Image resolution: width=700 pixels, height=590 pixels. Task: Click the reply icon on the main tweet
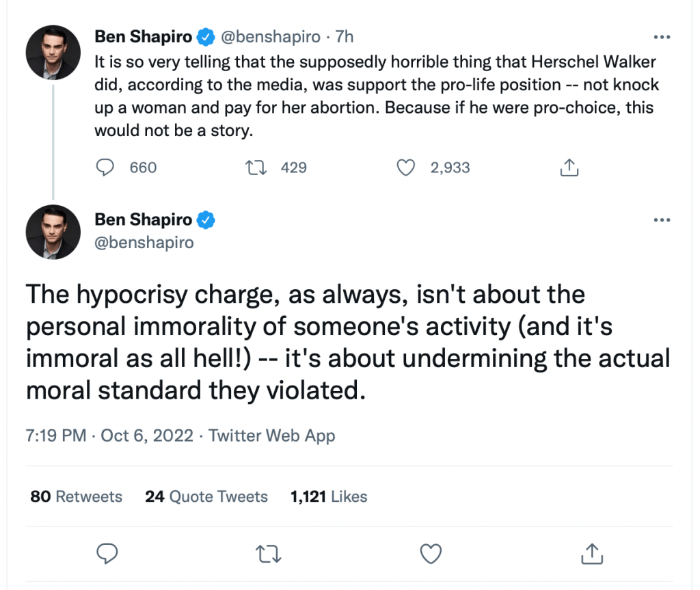click(x=108, y=553)
